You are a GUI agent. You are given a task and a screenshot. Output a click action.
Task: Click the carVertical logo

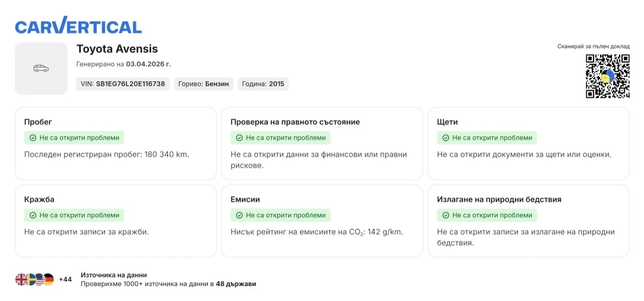click(x=78, y=25)
